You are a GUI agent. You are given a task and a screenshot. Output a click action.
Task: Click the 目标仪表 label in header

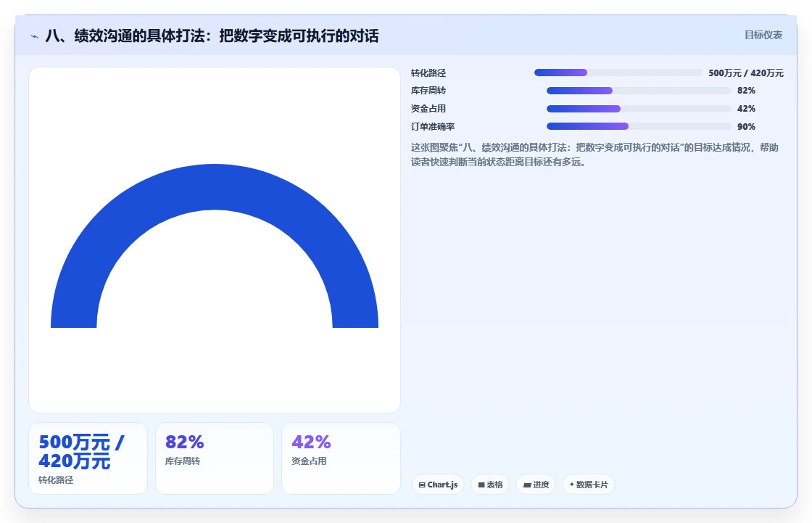[763, 36]
